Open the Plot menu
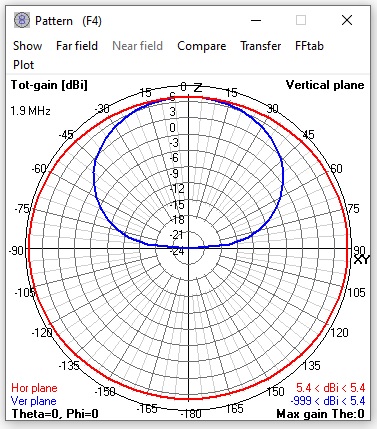377x429 pixels. coord(23,65)
